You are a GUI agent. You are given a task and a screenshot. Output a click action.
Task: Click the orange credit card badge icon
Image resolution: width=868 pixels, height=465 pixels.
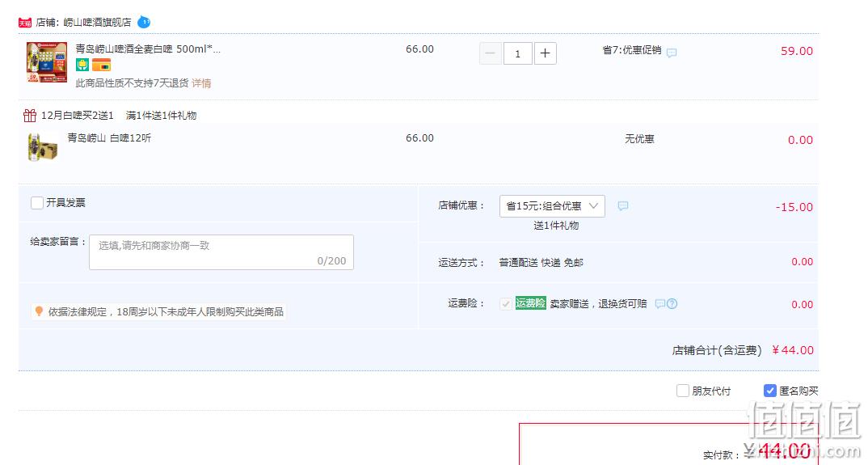tap(101, 65)
